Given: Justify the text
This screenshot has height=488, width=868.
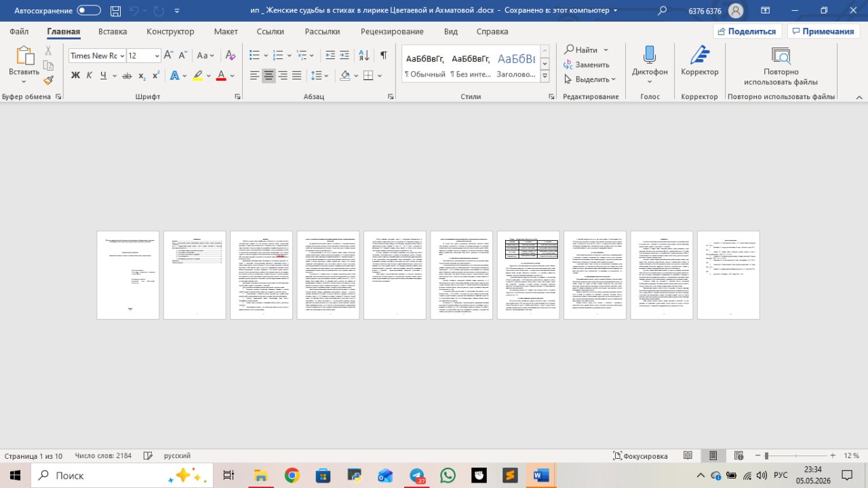Looking at the screenshot, I should (296, 75).
